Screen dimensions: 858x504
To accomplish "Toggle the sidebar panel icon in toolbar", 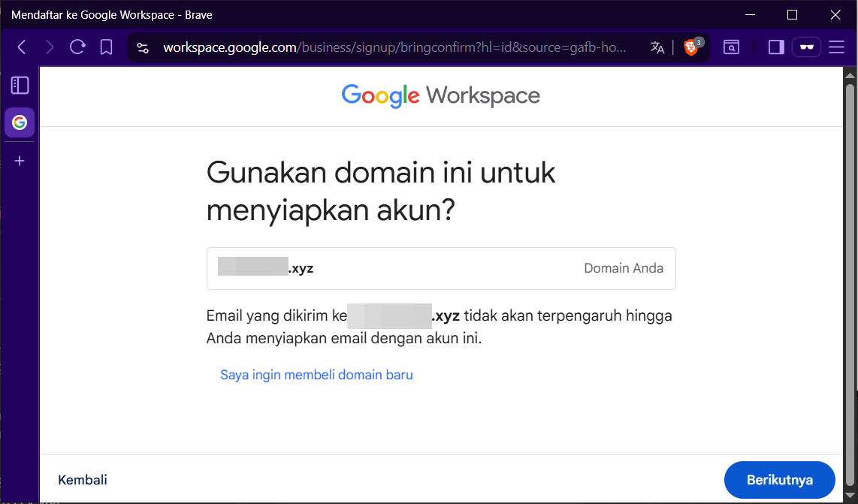I will [776, 47].
